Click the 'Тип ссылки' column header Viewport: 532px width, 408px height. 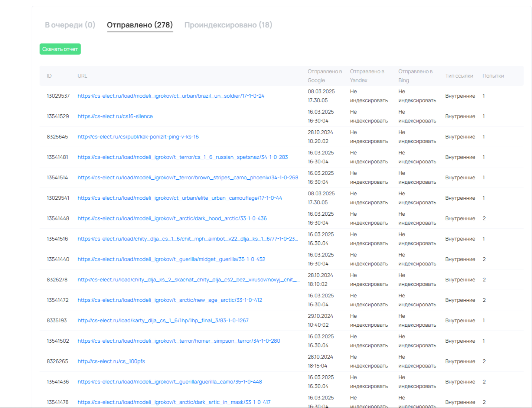[x=459, y=76]
